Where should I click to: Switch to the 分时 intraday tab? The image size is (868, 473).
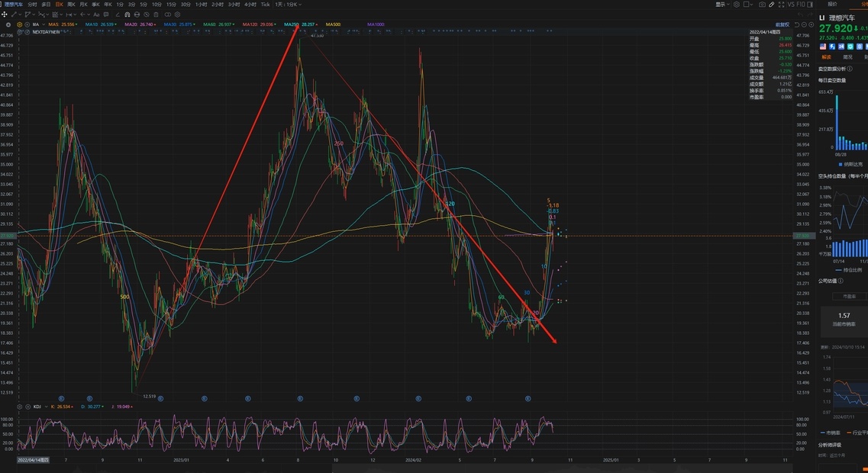point(33,5)
